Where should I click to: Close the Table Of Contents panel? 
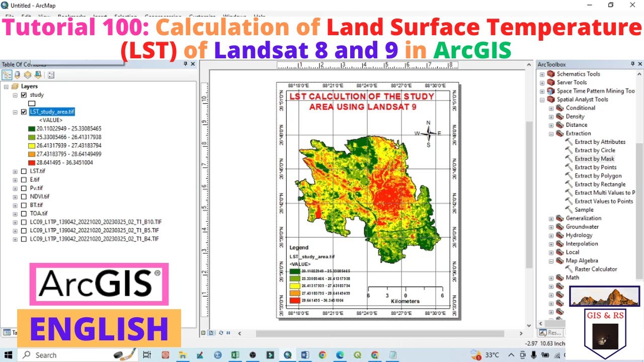pyautogui.click(x=193, y=64)
